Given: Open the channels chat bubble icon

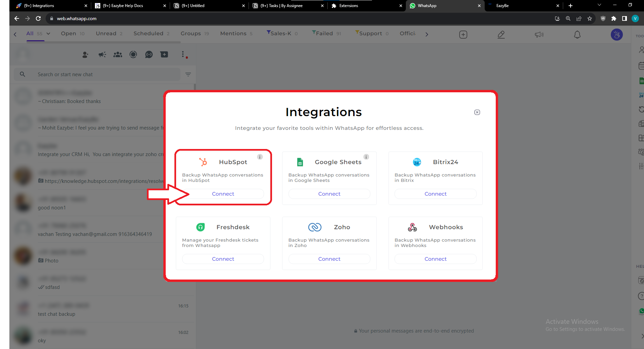Looking at the screenshot, I should tap(149, 55).
